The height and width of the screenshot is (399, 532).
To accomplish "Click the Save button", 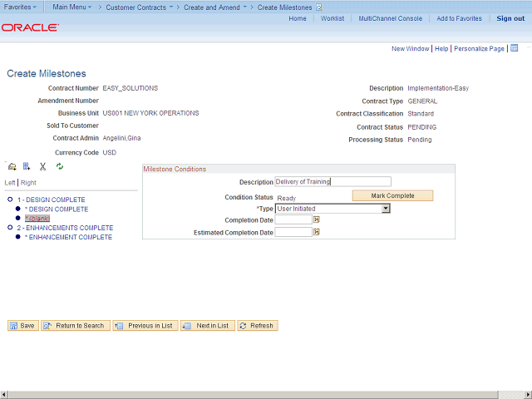I will click(23, 325).
